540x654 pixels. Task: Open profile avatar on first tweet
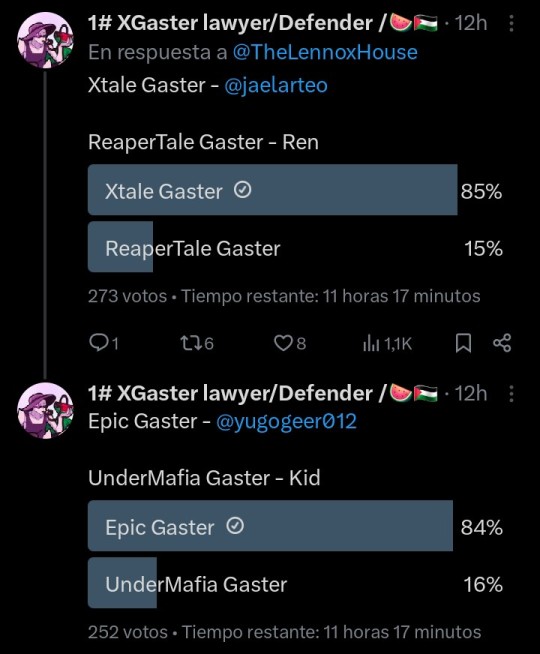coord(45,40)
